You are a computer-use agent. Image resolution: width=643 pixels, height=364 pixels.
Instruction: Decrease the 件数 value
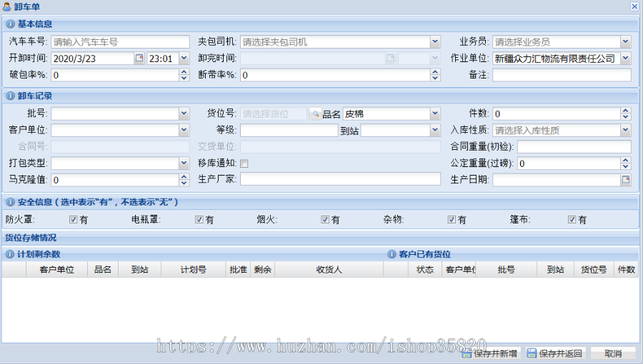point(625,116)
